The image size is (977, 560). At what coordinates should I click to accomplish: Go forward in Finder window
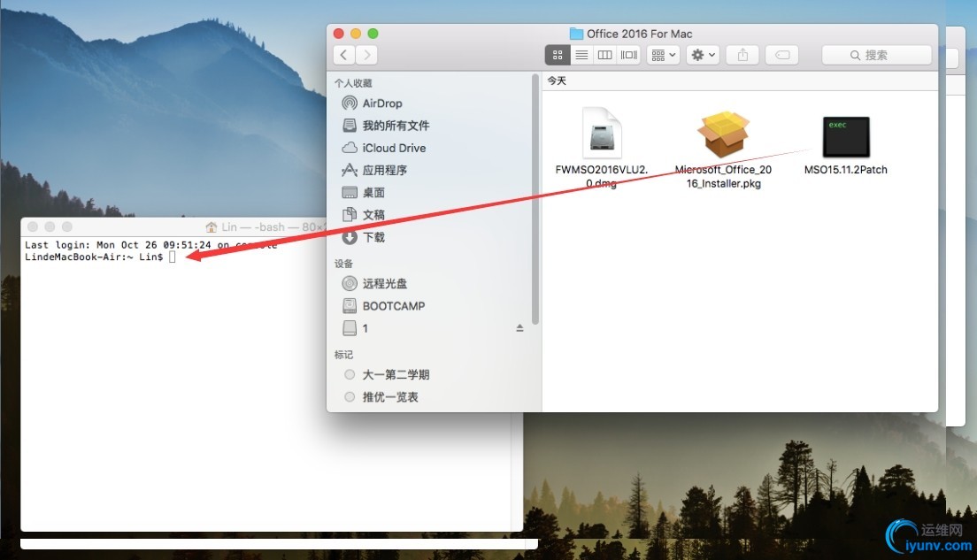(x=367, y=55)
